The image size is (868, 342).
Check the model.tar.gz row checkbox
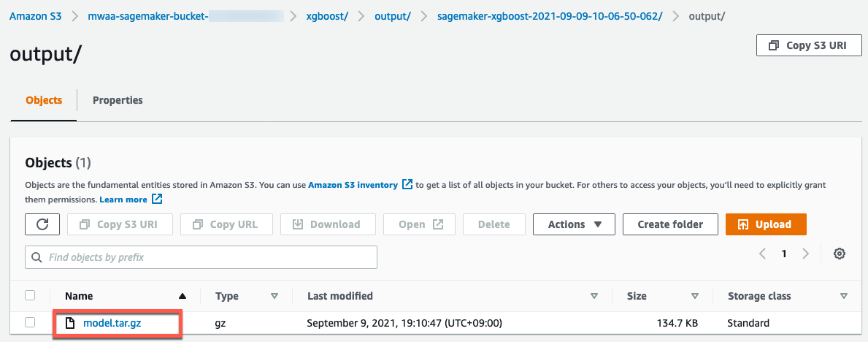tap(30, 323)
